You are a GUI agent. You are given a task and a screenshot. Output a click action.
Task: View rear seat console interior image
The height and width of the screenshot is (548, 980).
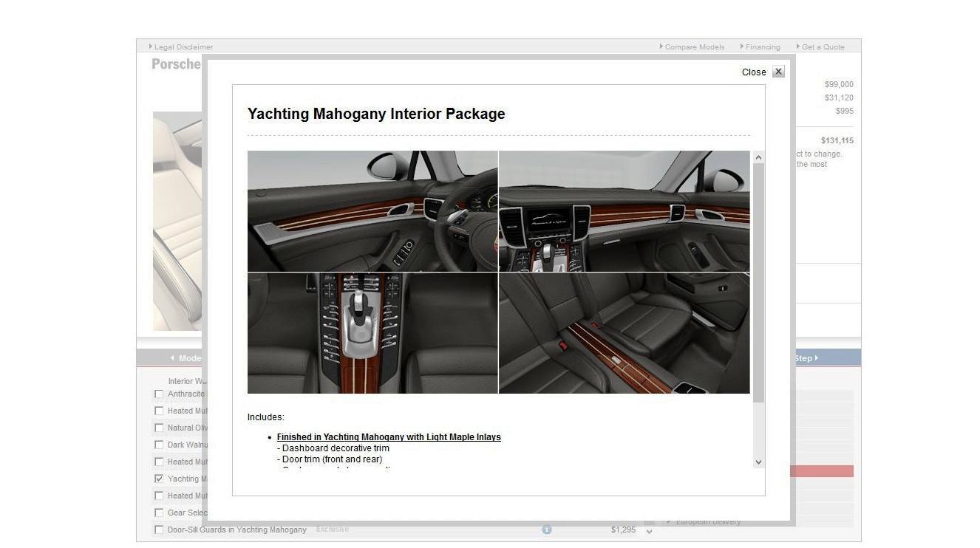625,333
